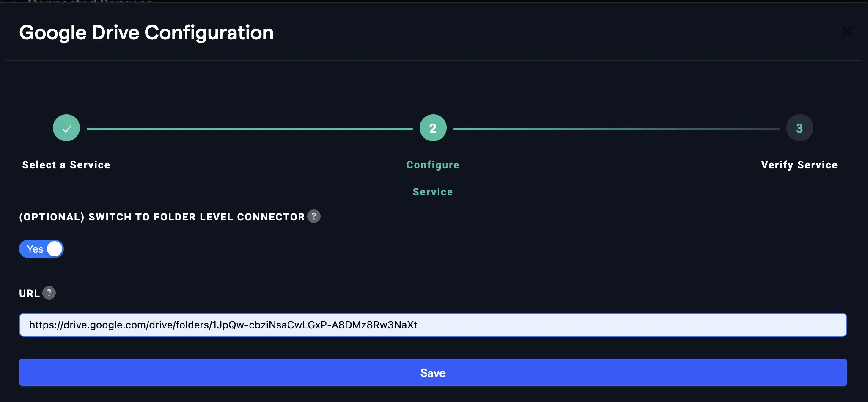This screenshot has height=402, width=868.
Task: Click the completed checkmark for Select a Service
Action: click(x=66, y=127)
